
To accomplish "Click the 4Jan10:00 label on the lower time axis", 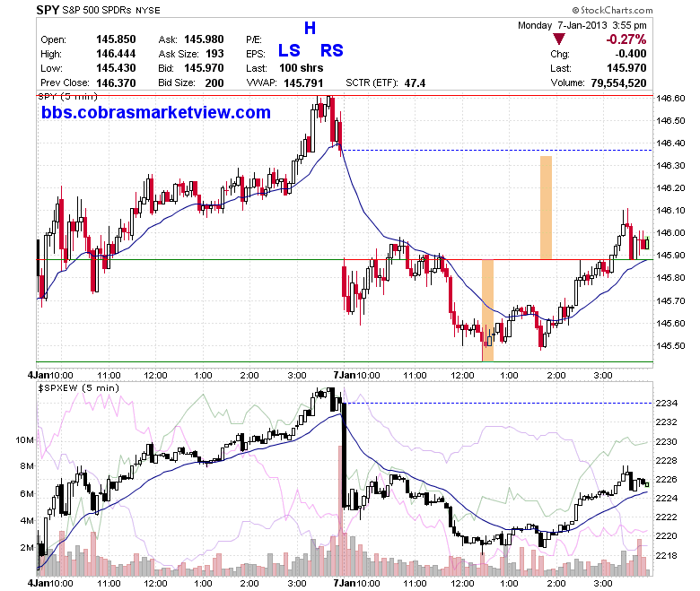I will 50,583.
